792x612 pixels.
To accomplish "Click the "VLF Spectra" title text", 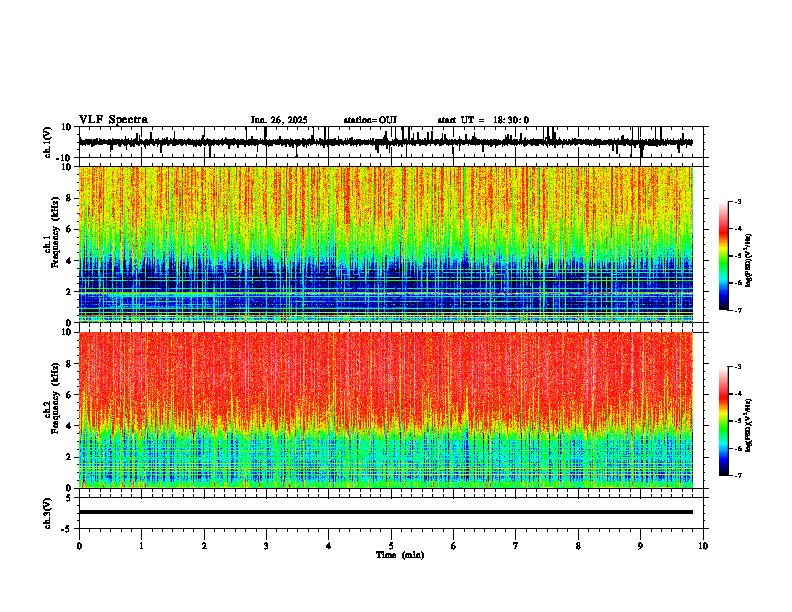I will pos(113,120).
